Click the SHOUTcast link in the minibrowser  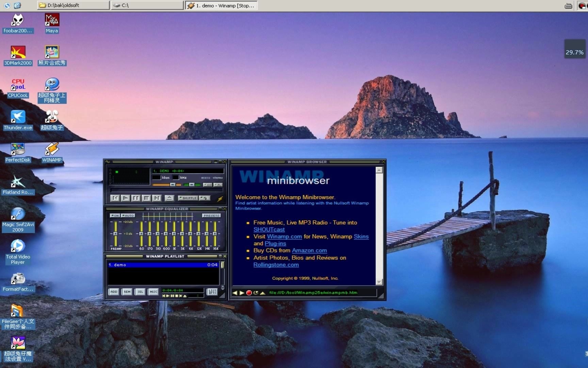point(269,229)
